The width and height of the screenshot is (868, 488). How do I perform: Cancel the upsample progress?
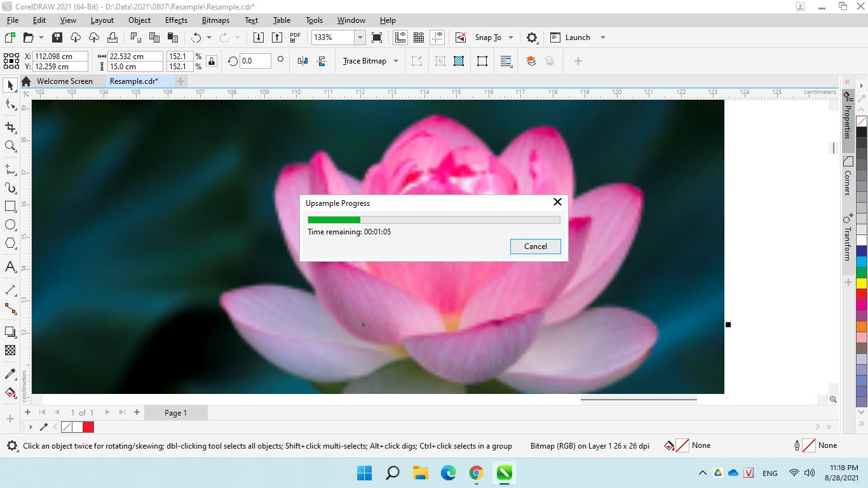point(535,247)
